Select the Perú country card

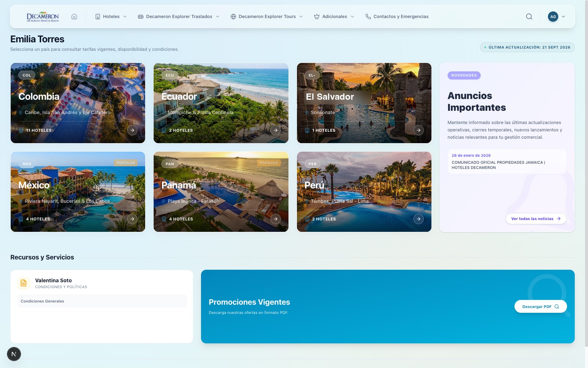click(x=364, y=192)
